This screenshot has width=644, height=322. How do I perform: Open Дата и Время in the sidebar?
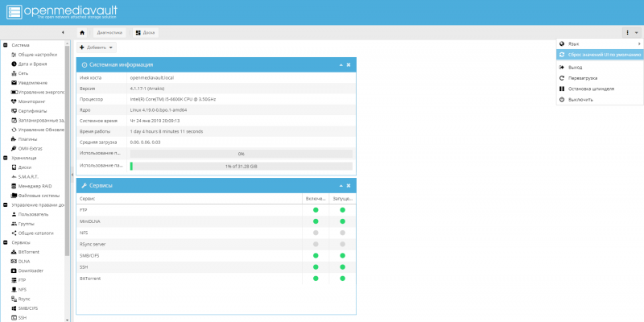coord(32,64)
